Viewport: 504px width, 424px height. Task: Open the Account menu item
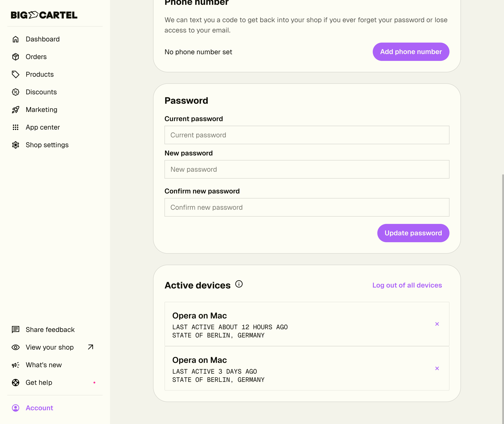(x=39, y=408)
